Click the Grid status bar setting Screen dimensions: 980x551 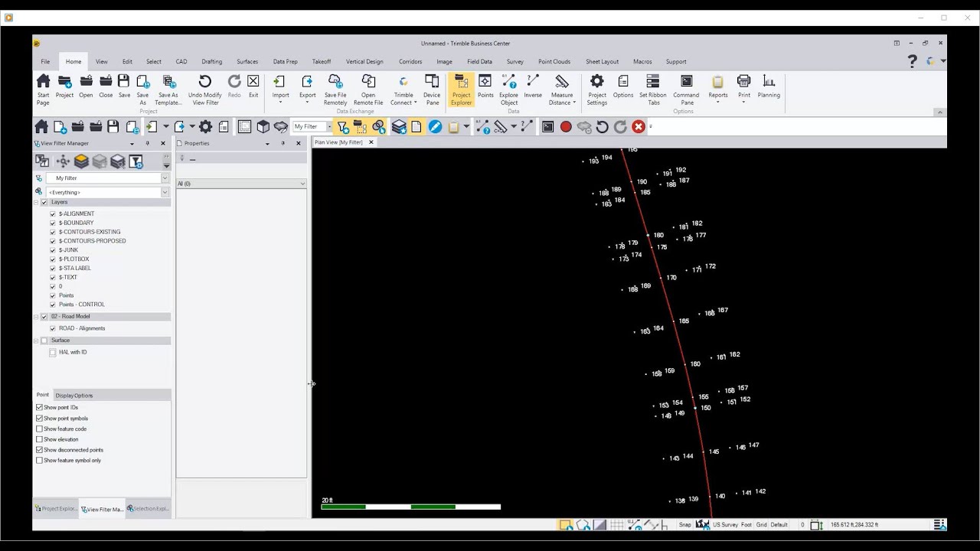tap(762, 525)
